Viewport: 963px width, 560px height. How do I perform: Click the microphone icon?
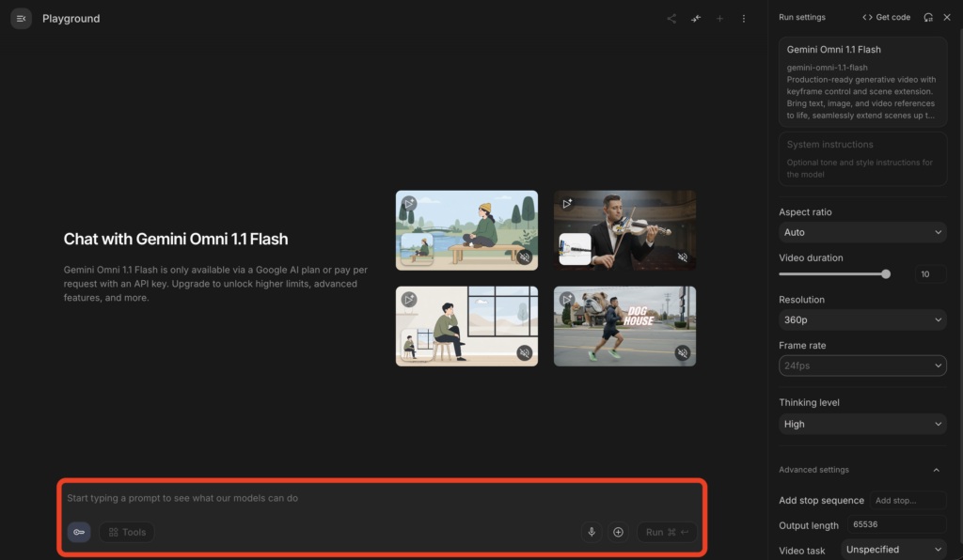click(x=592, y=532)
